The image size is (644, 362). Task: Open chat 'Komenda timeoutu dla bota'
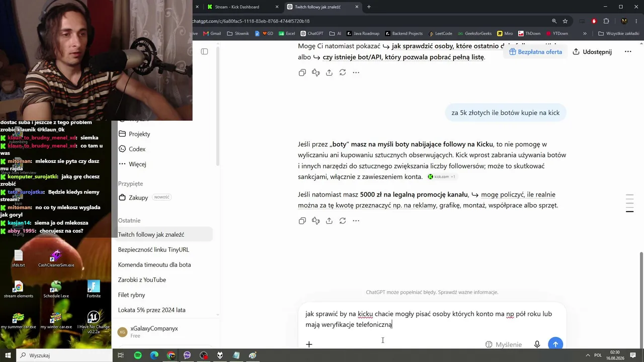(165, 265)
